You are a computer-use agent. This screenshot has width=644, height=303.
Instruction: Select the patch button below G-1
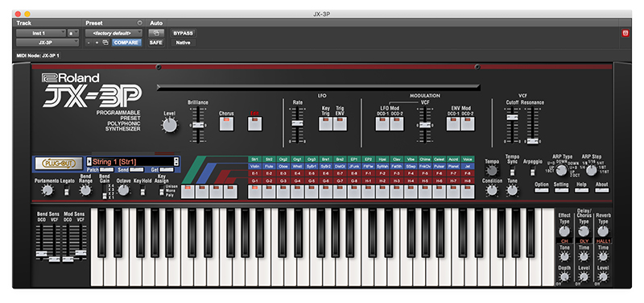[x=254, y=192]
